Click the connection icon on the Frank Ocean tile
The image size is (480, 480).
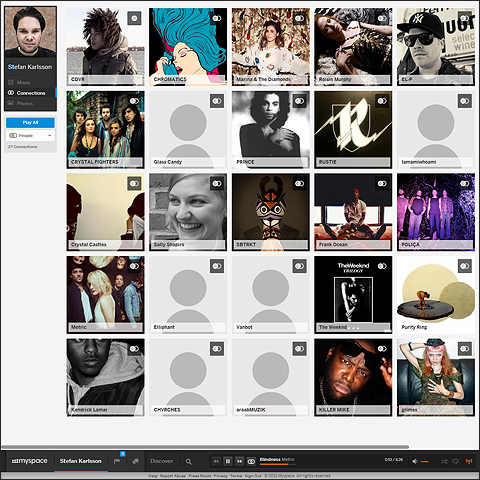coord(382,183)
